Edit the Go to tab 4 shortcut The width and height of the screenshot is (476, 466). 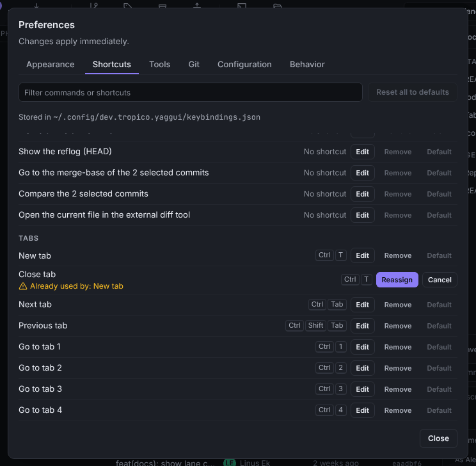click(x=363, y=410)
